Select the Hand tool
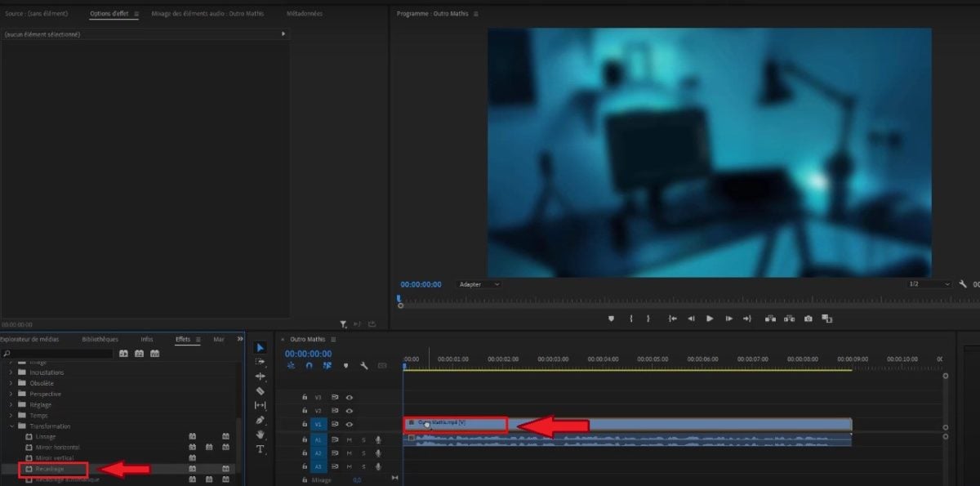Screen dimensions: 980x486 (261, 435)
